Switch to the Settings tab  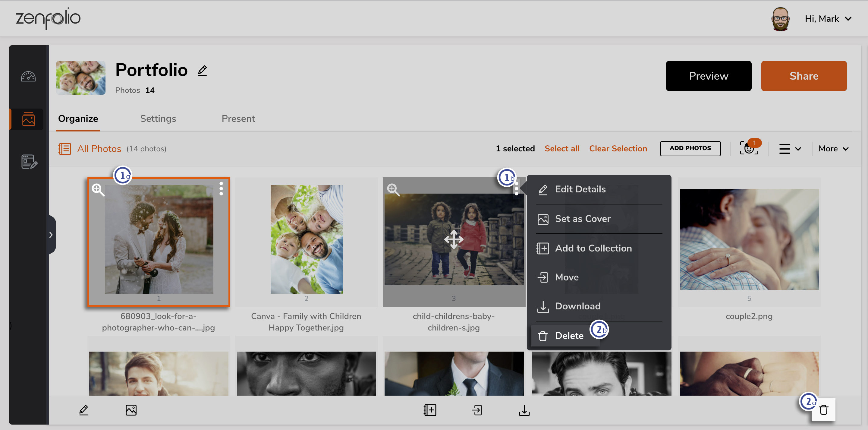(158, 118)
